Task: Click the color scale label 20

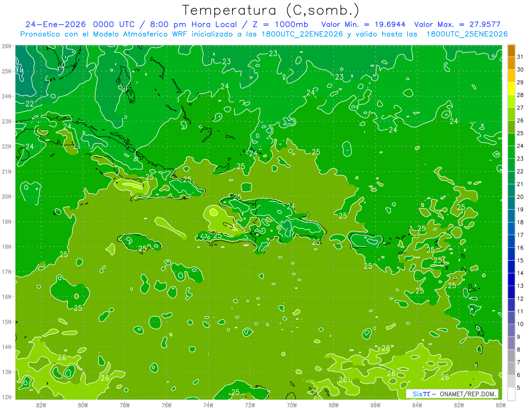Action: click(520, 197)
